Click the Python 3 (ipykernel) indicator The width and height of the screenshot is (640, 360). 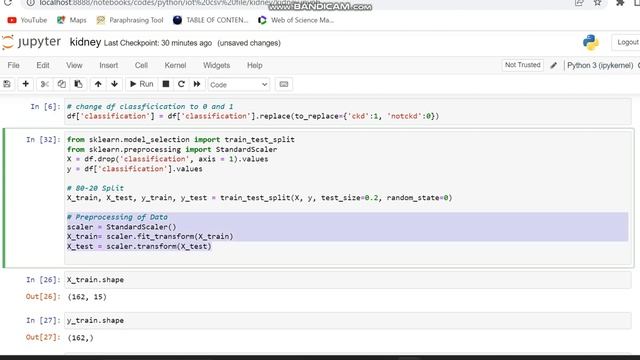[600, 65]
